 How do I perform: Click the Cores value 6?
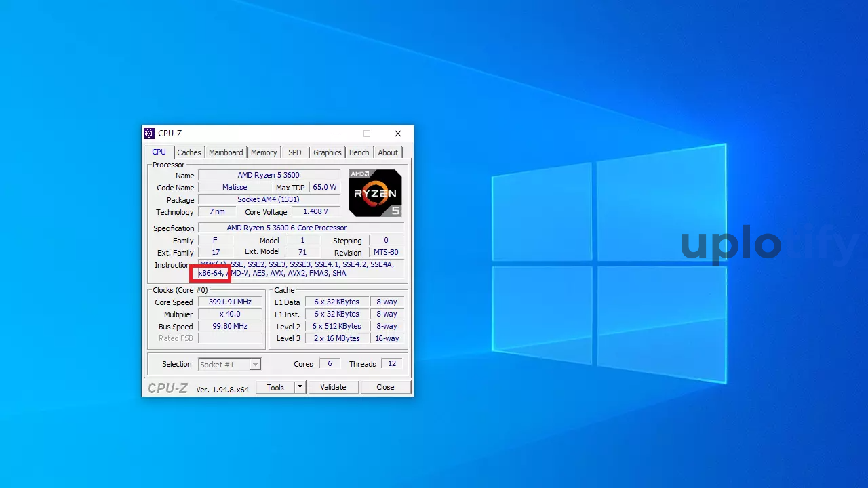point(330,364)
